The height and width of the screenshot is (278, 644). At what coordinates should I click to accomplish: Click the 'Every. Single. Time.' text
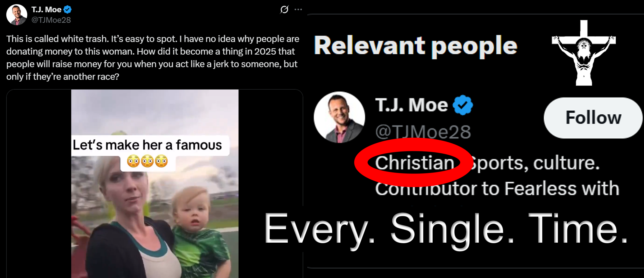coord(446,229)
